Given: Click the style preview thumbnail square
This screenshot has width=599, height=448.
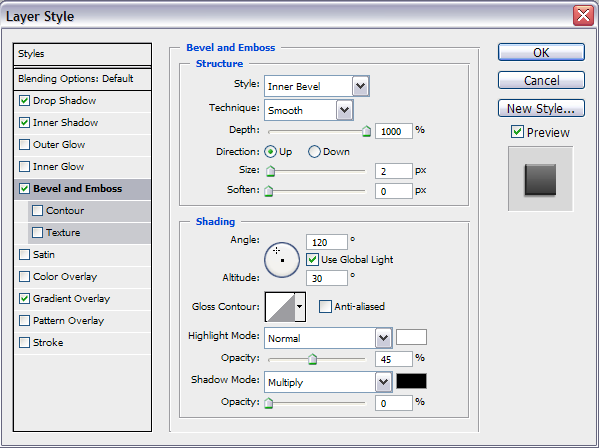Looking at the screenshot, I should [x=540, y=179].
